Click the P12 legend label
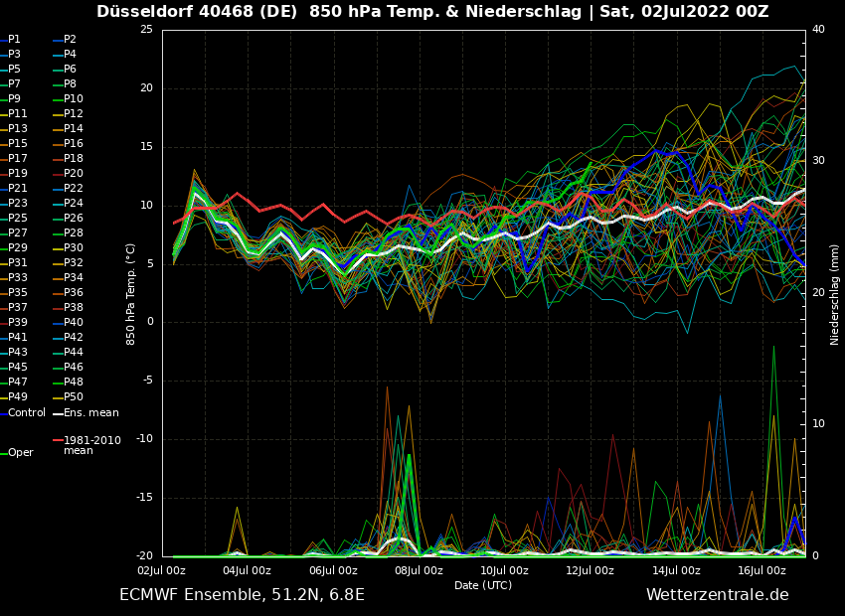The width and height of the screenshot is (845, 616). point(74,114)
